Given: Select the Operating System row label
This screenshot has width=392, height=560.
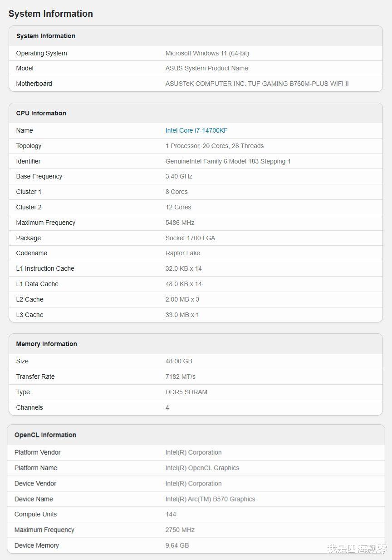Looking at the screenshot, I should click(x=41, y=53).
